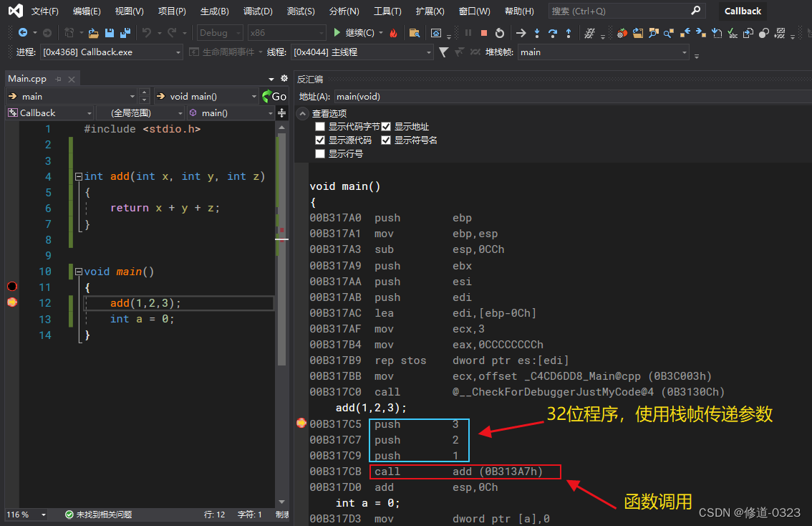Enable the 显示代码字节 checkbox
Viewport: 812px width, 526px height.
[319, 126]
